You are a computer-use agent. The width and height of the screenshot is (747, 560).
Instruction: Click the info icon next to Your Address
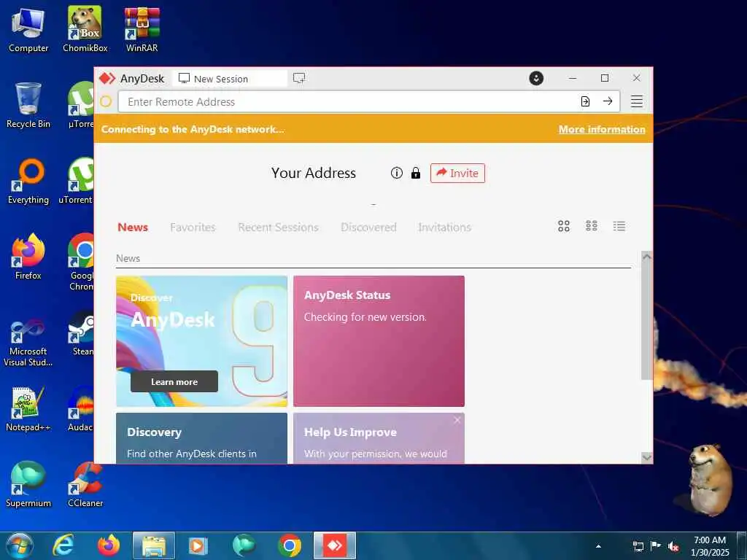[x=396, y=173]
